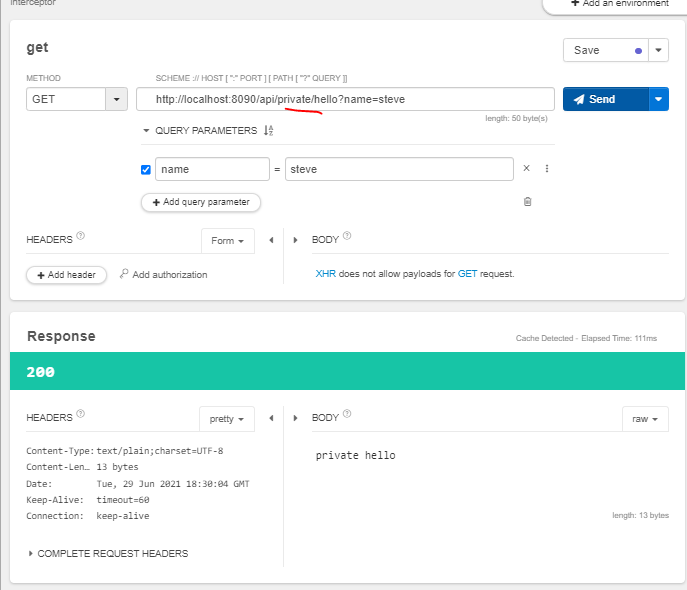This screenshot has height=590, width=687.
Task: Open the request headers Form dropdown
Action: tap(228, 240)
